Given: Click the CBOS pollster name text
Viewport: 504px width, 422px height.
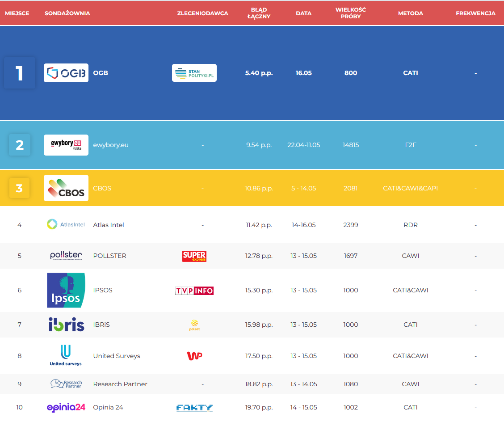Looking at the screenshot, I should [x=102, y=188].
